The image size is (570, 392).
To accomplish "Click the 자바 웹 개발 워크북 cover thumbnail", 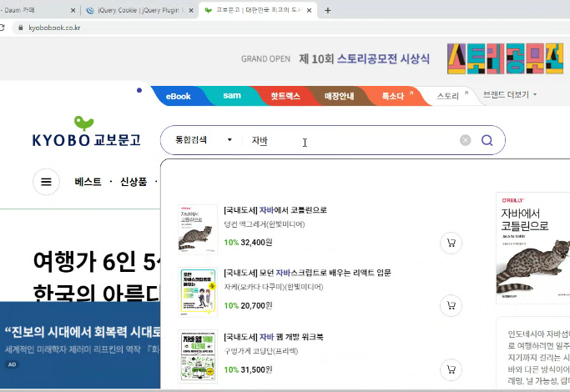I will pyautogui.click(x=198, y=356).
